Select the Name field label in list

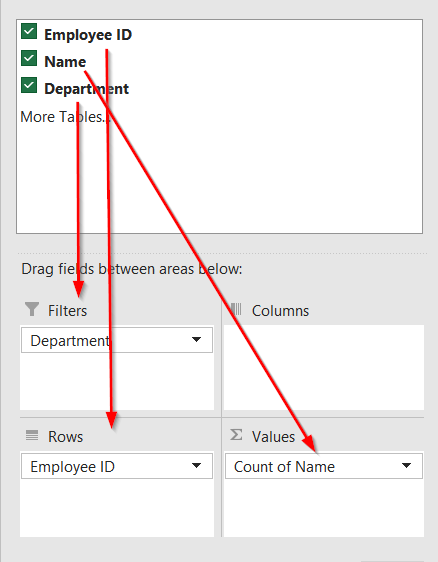tap(65, 62)
